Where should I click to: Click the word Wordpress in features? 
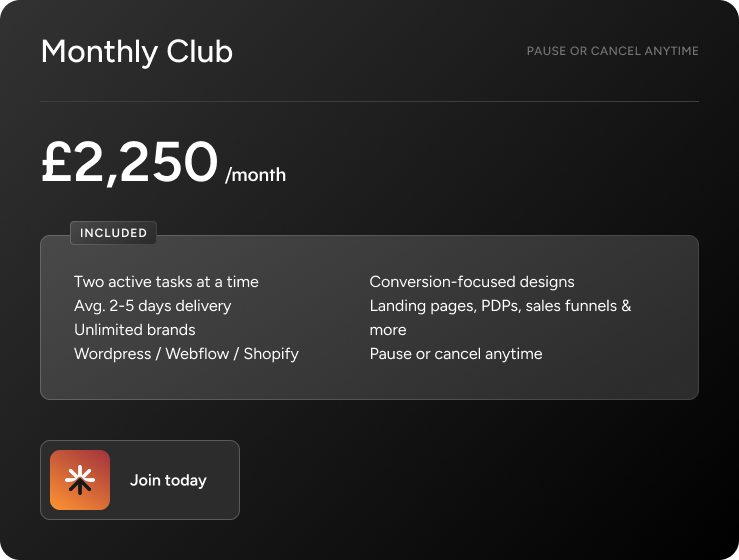(112, 354)
